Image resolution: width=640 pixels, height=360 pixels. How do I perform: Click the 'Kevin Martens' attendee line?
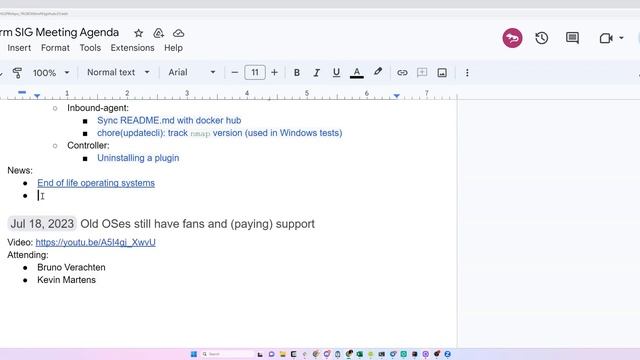(x=67, y=280)
